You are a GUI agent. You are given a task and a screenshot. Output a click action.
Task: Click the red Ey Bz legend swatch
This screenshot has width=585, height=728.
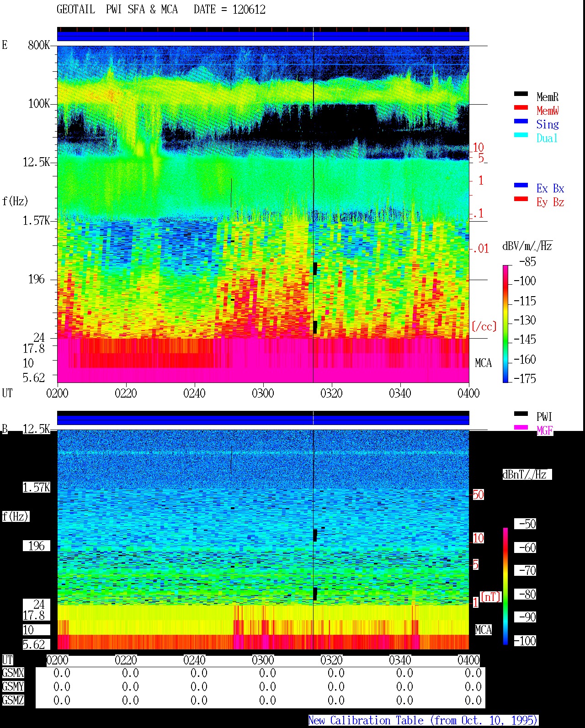pyautogui.click(x=521, y=199)
